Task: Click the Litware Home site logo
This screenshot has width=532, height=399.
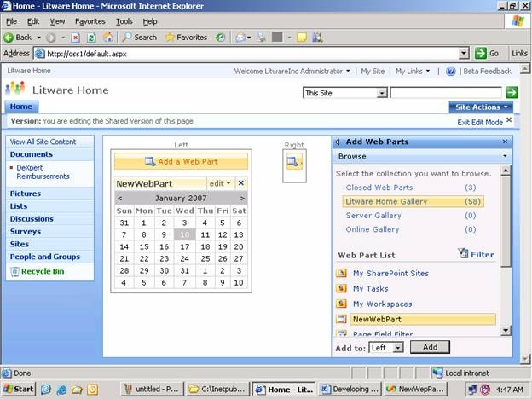Action: pyautogui.click(x=15, y=89)
